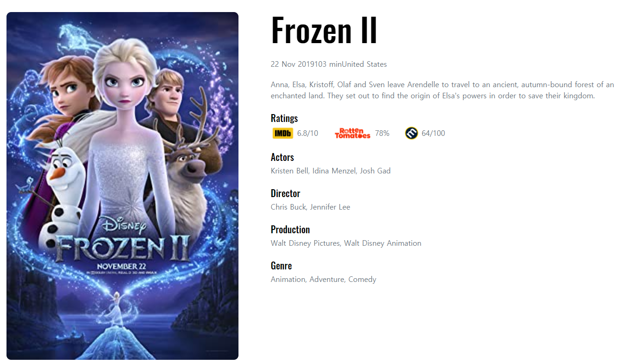Click the Frozen II title heading
The image size is (618, 364).
pos(324,30)
